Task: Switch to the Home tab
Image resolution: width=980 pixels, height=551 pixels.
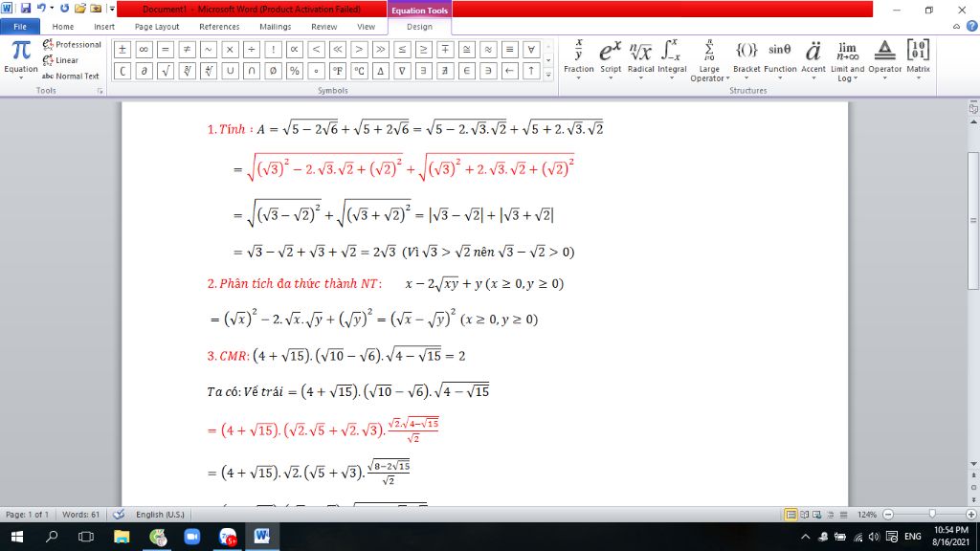Action: 62,27
